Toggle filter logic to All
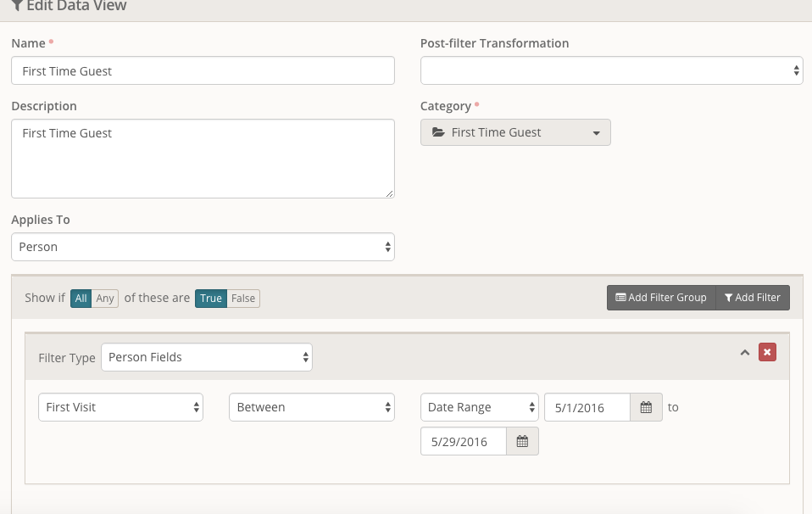Screen dimensions: 812x514 click(x=81, y=299)
